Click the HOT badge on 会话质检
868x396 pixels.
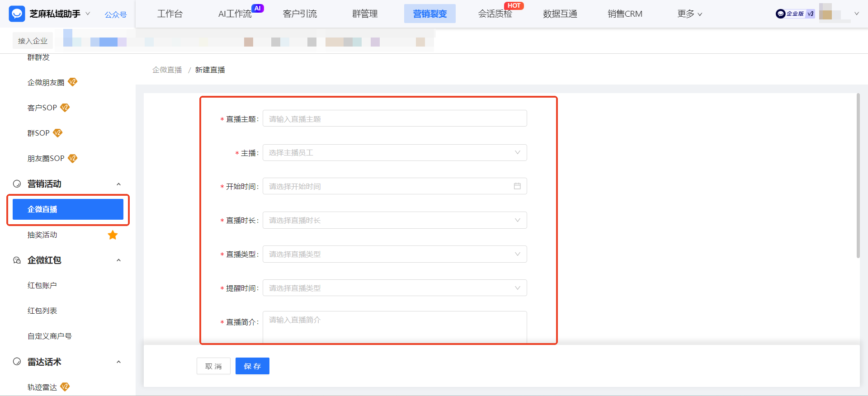(514, 5)
